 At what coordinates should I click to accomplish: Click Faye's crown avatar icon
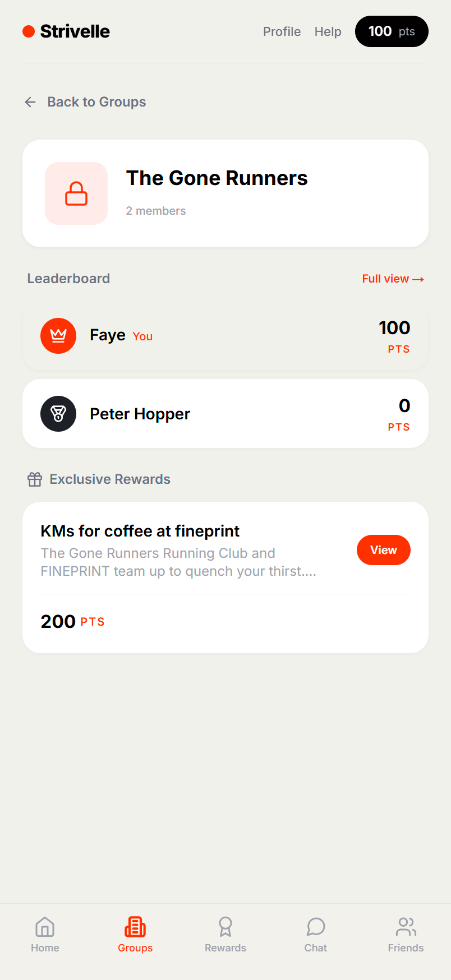coord(58,336)
